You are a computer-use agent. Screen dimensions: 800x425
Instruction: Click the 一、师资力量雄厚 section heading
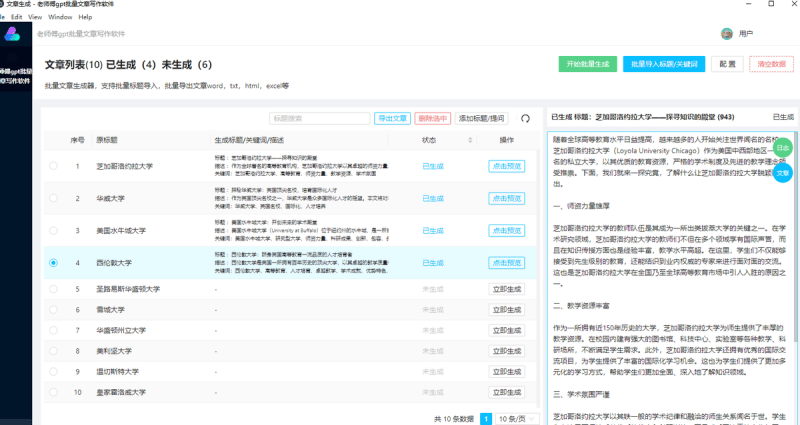(581, 206)
